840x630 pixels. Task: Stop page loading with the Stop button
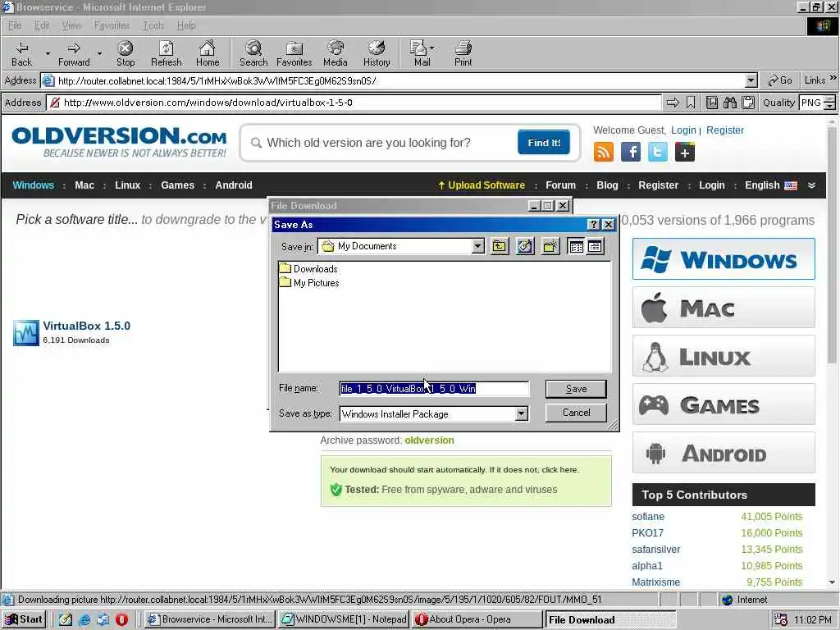(126, 54)
